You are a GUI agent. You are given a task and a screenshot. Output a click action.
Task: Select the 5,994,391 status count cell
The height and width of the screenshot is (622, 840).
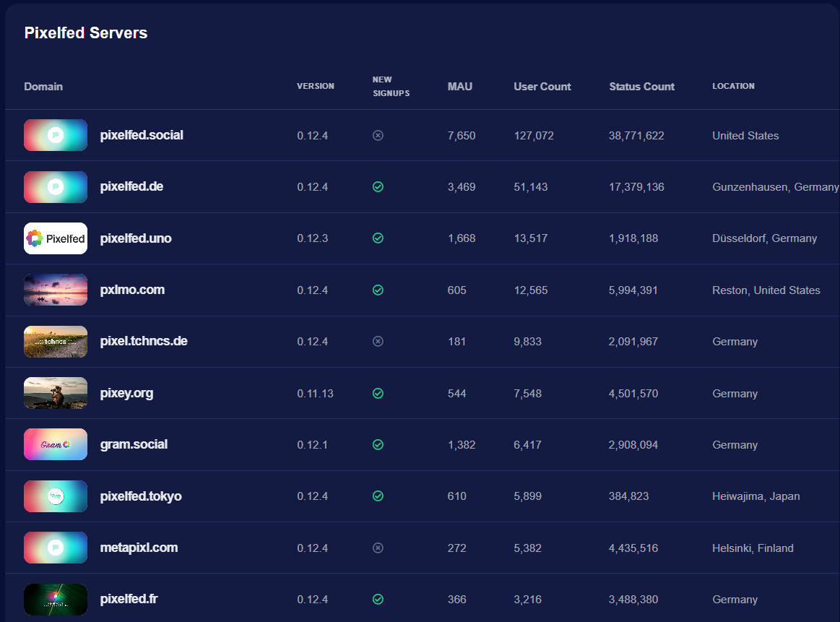click(633, 290)
